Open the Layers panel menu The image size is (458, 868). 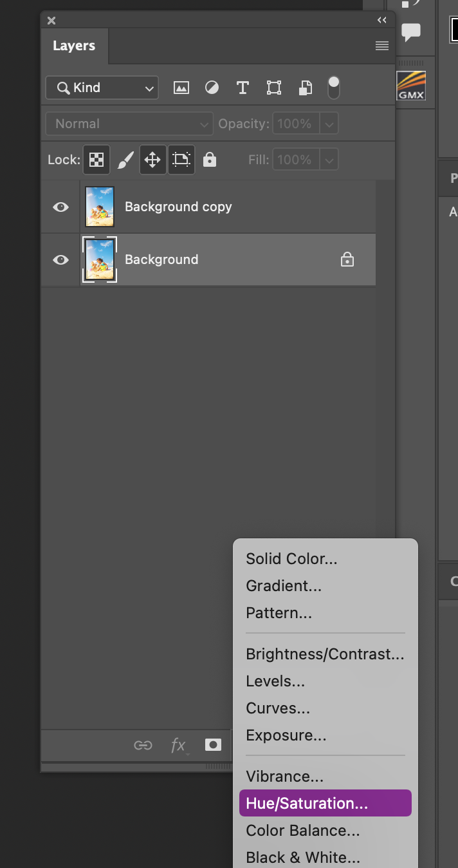coord(381,46)
